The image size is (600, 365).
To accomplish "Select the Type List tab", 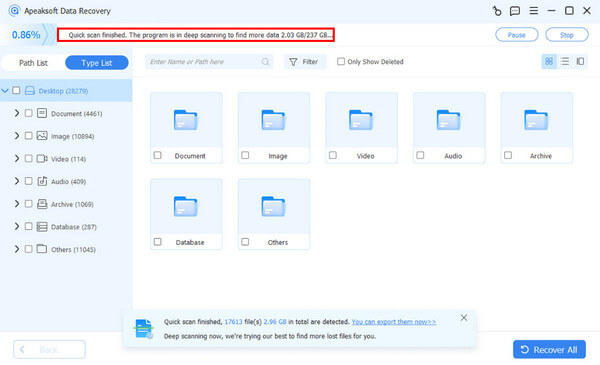I will [97, 63].
